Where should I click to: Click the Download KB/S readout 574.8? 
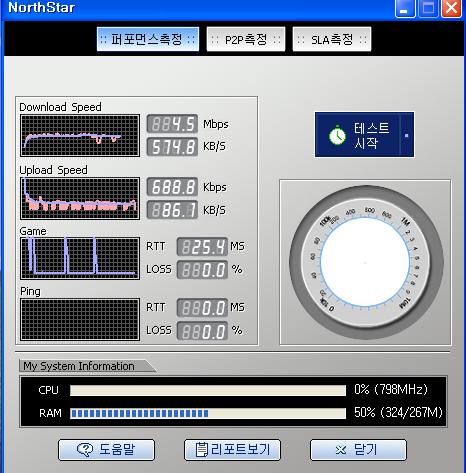point(172,147)
